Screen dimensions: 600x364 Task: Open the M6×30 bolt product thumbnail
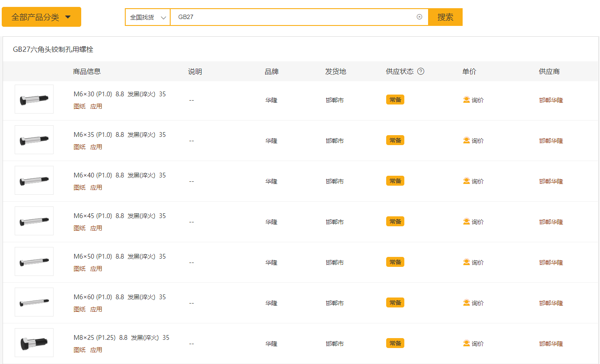34,99
